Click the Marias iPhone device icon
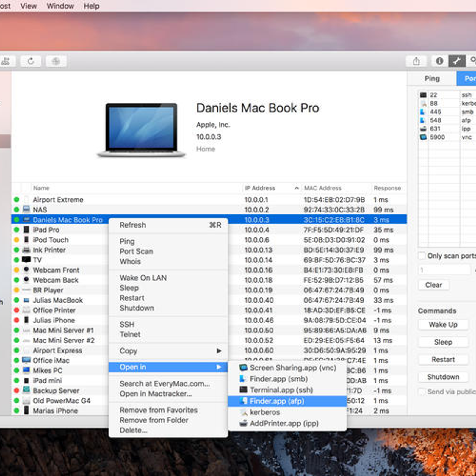Screen dimensions: 476x476 tap(26, 410)
